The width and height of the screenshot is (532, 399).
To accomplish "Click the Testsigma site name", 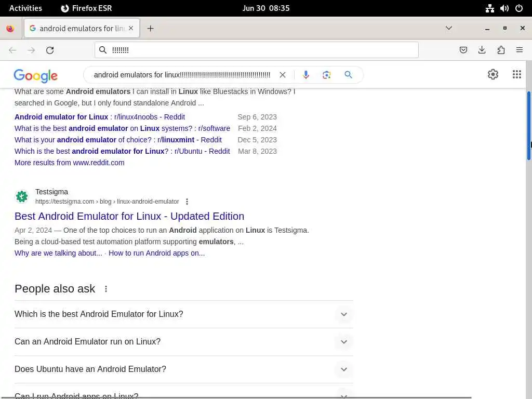I will (x=51, y=192).
